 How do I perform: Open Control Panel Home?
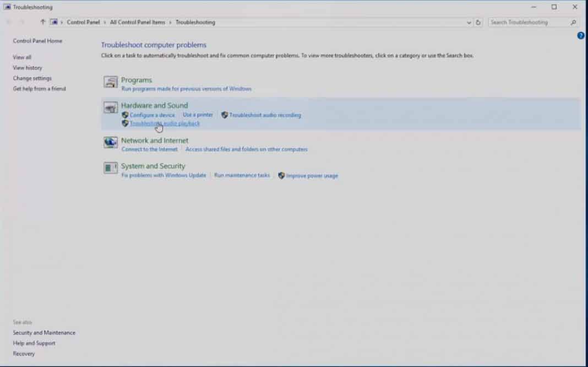[37, 41]
